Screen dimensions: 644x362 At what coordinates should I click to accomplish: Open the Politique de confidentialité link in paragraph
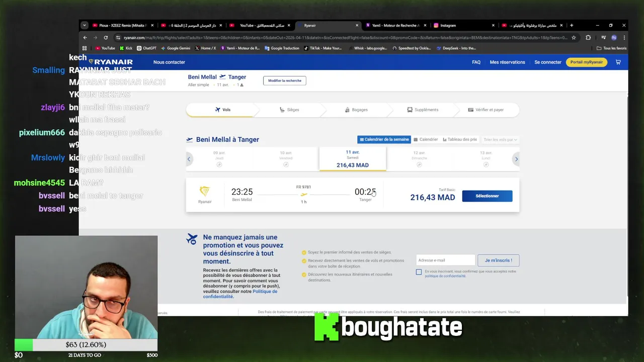tap(240, 294)
